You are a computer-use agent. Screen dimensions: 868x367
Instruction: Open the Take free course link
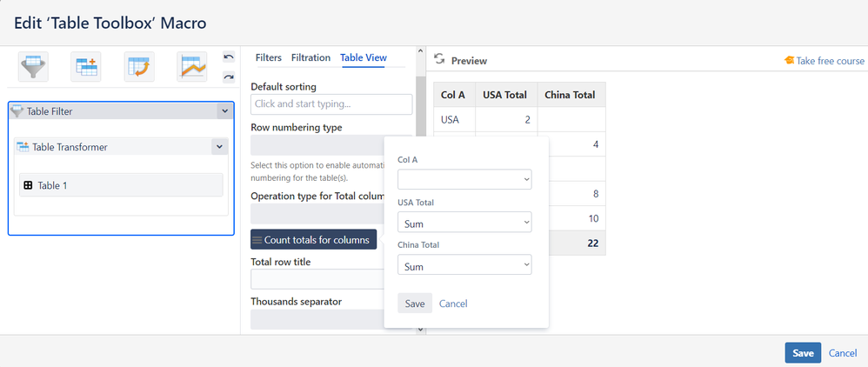click(825, 61)
